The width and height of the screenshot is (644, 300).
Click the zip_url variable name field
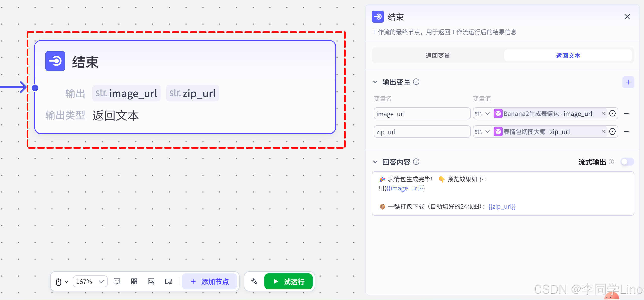[x=422, y=132]
